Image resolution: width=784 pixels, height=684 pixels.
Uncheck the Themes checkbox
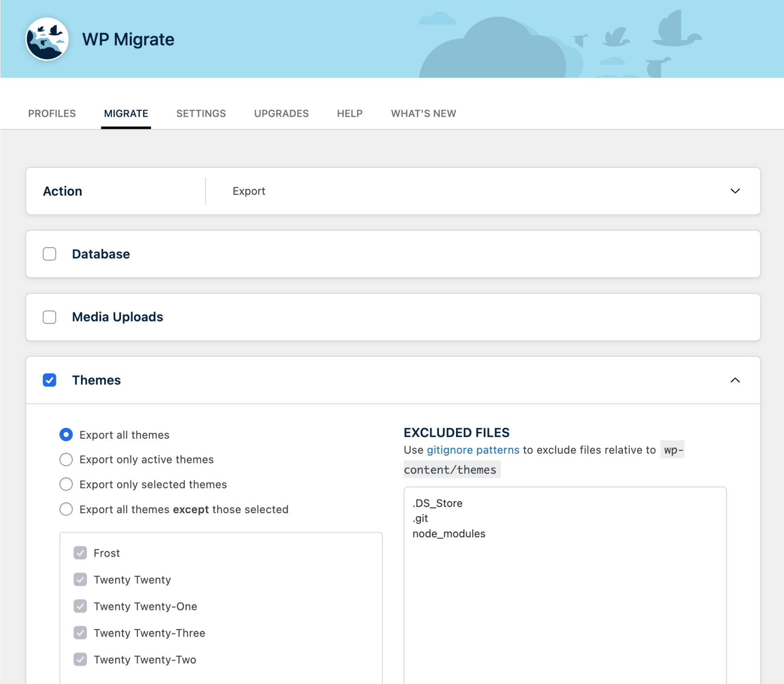[x=49, y=380]
